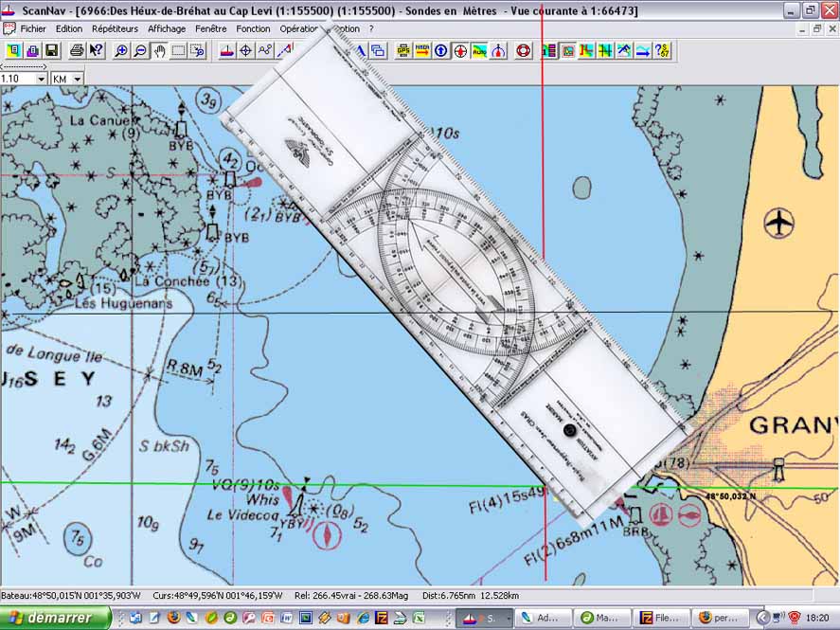Click the green crossing-lines chart icon
This screenshot has width=840, height=630.
click(x=605, y=50)
